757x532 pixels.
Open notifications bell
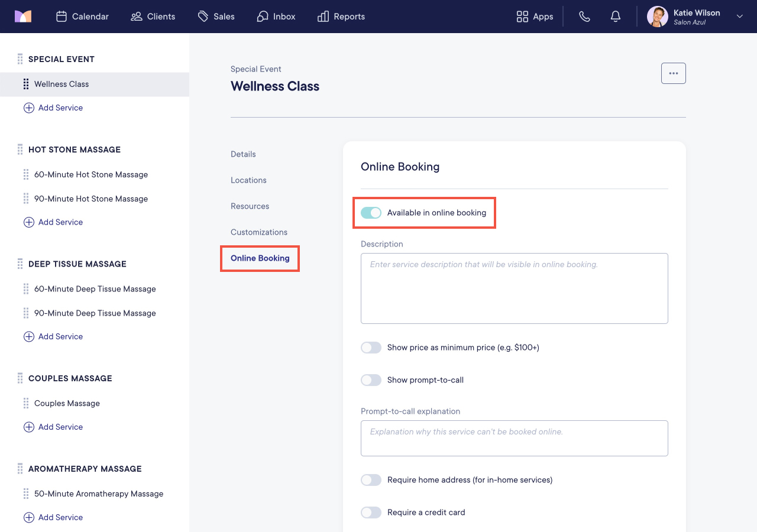(616, 17)
